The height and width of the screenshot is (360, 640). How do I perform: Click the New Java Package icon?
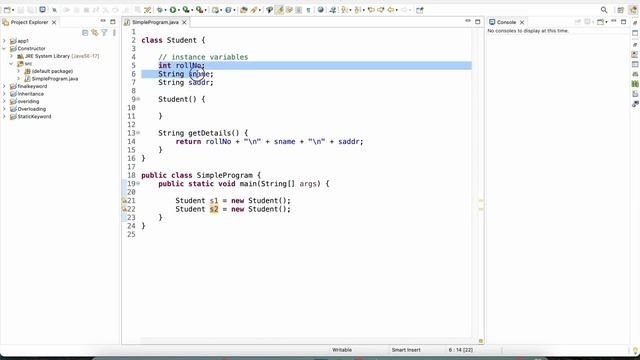215,10
